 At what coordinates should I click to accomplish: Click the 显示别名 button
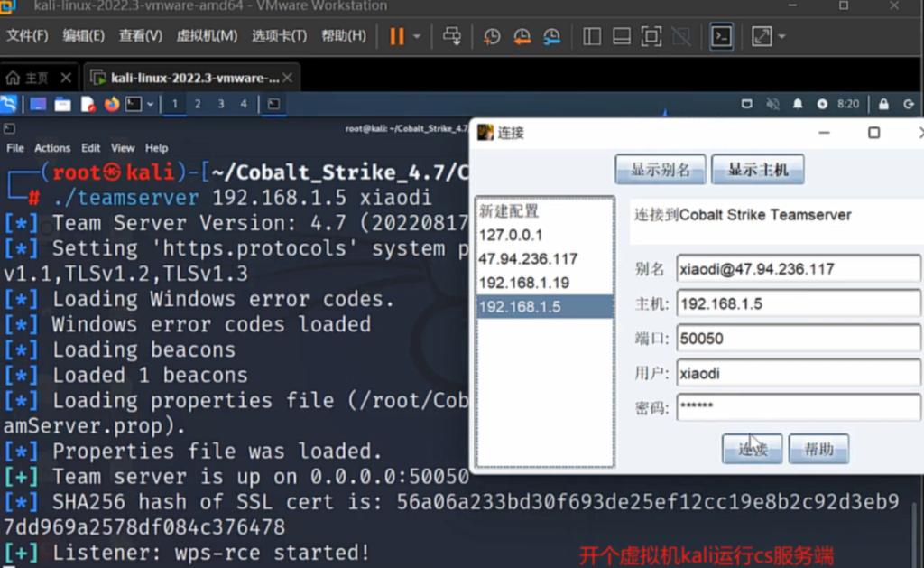660,170
